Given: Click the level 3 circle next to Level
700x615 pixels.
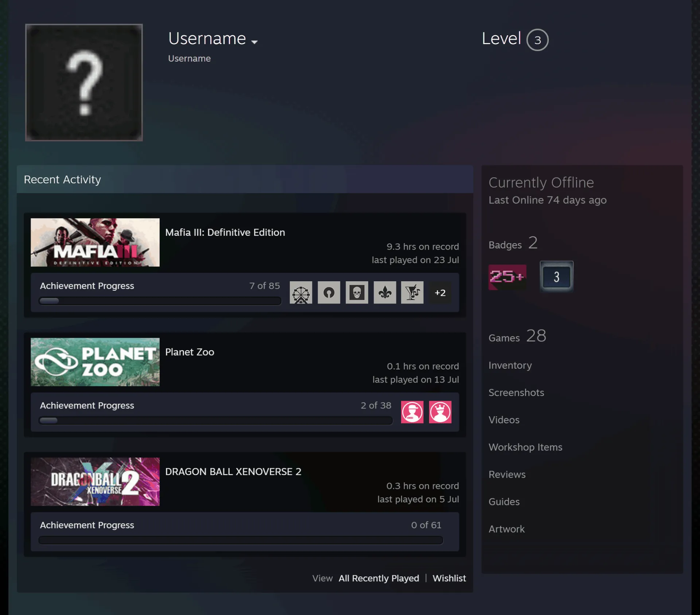Looking at the screenshot, I should pos(537,40).
